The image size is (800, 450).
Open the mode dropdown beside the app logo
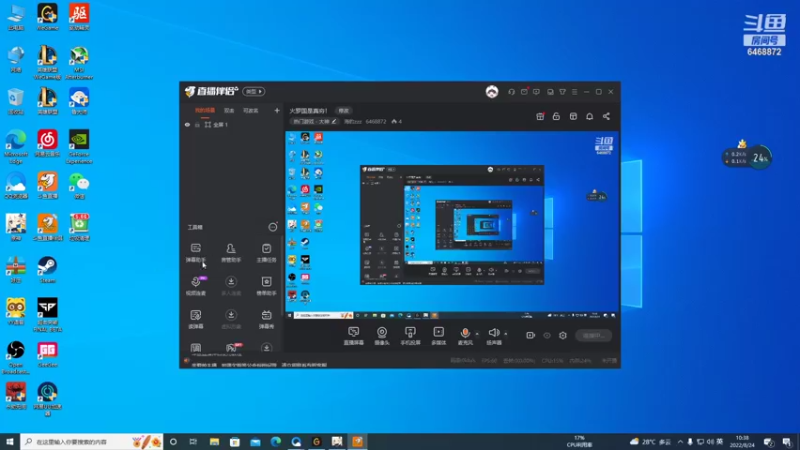[x=254, y=91]
